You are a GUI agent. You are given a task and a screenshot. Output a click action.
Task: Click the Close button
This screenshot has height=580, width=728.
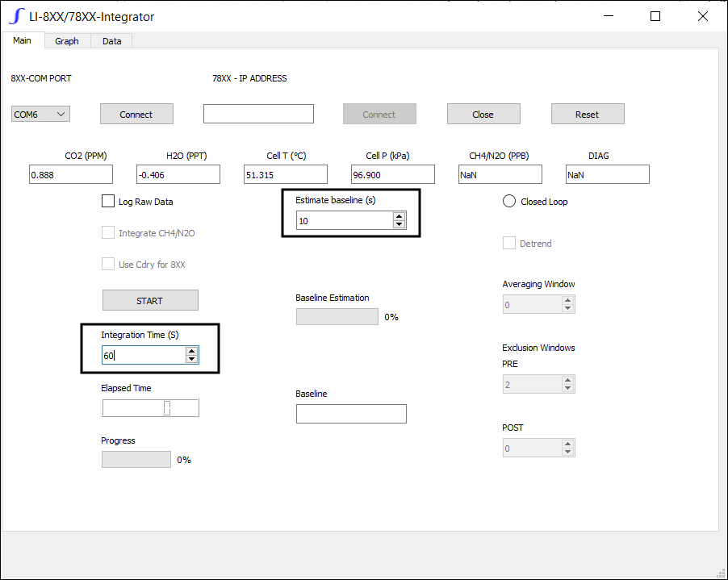(x=483, y=114)
